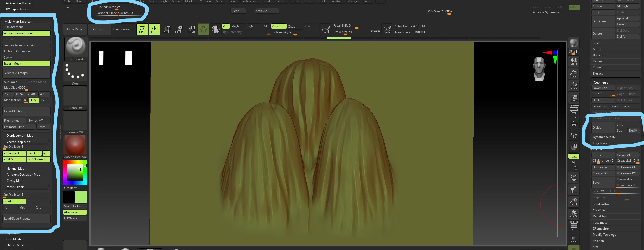Select the Scale tool in top shelf
The width and height of the screenshot is (644, 250).
[x=179, y=29]
